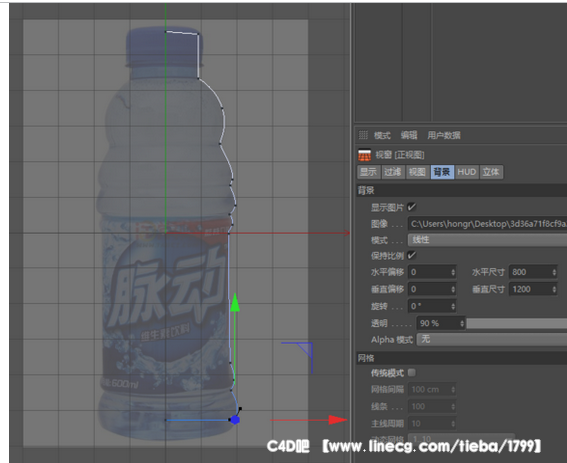
Task: Click the 背景 section header
Action: pos(461,190)
